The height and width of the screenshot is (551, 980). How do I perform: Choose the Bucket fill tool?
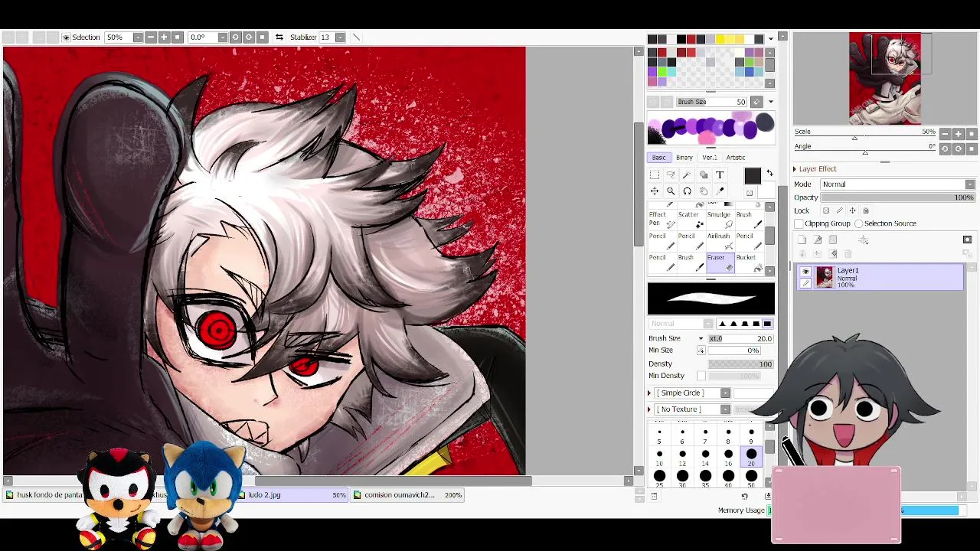pyautogui.click(x=750, y=262)
